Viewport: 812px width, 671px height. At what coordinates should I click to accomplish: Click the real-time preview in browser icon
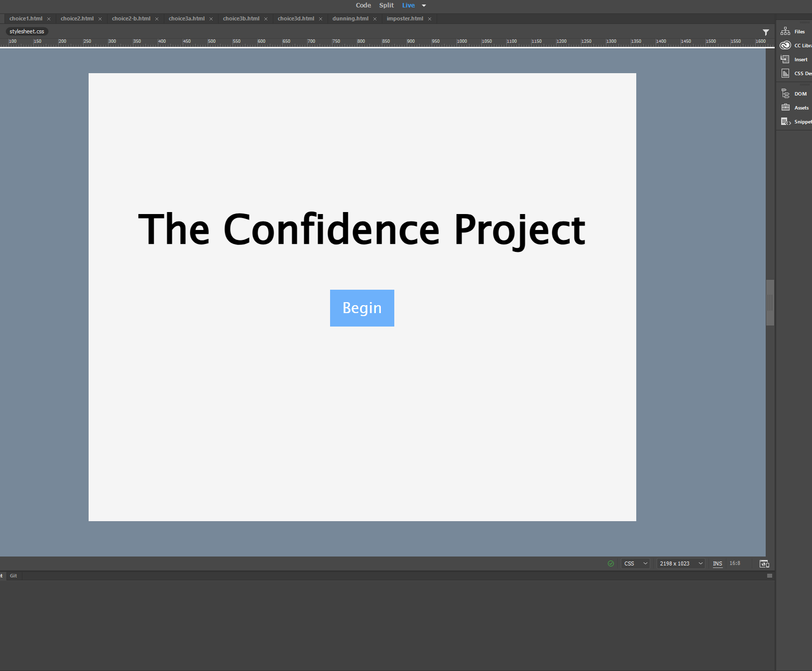tap(764, 563)
